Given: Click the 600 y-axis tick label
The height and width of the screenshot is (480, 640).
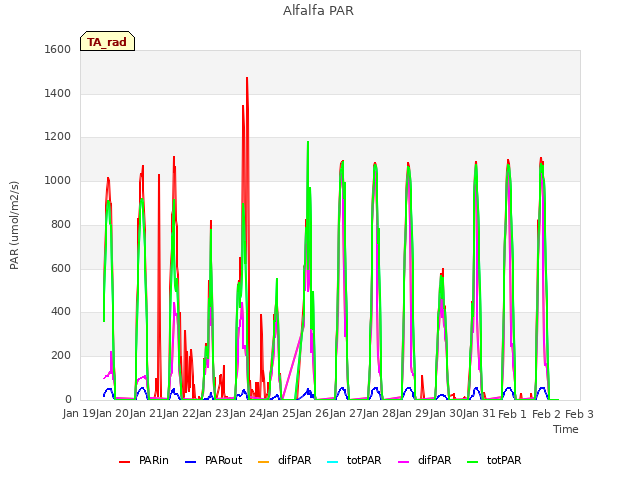Looking at the screenshot, I should point(61,268).
